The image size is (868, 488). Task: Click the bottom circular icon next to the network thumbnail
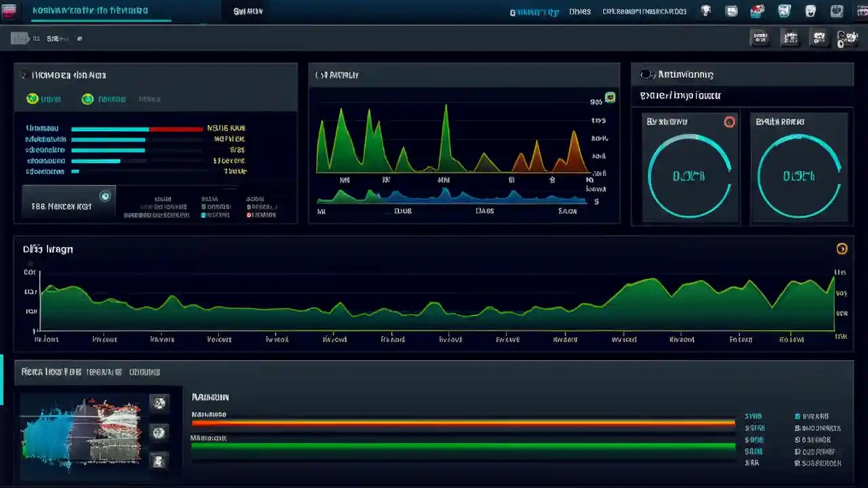point(159,462)
